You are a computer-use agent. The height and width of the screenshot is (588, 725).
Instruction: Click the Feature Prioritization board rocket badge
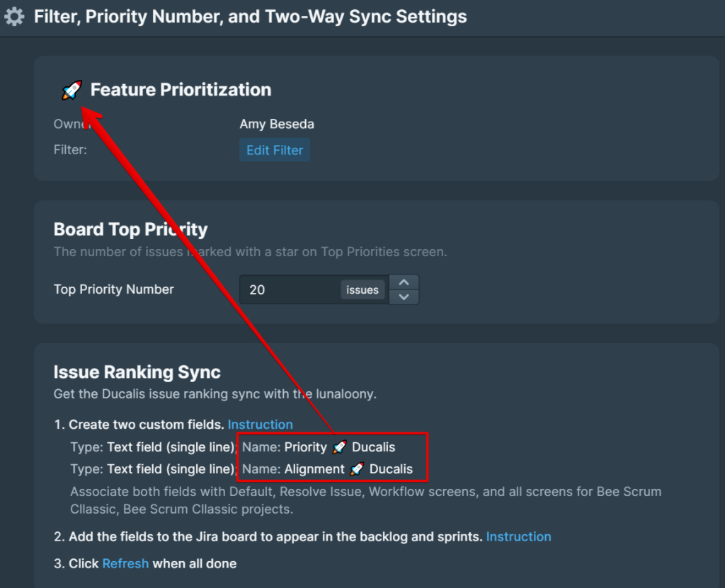click(x=71, y=90)
